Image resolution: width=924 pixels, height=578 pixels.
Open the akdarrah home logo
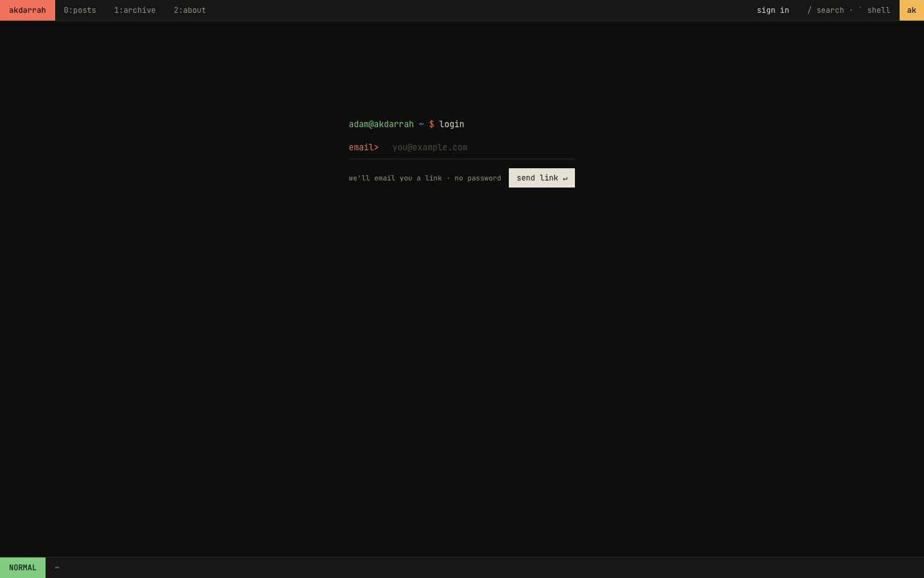click(28, 10)
